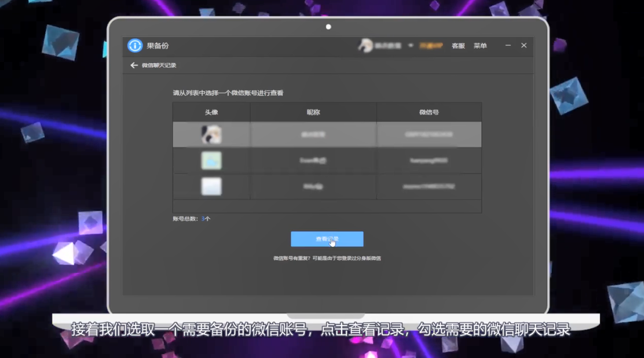The image size is (644, 358).
Task: Click the 果备份 app logo icon
Action: coord(135,46)
